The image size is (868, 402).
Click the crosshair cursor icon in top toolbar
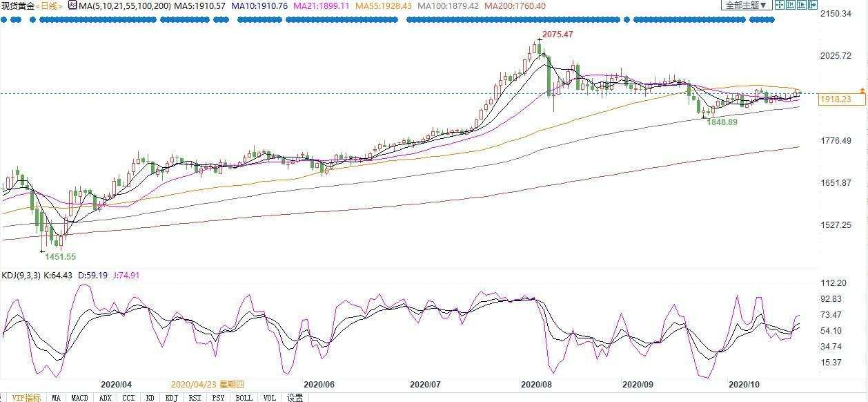tap(780, 4)
